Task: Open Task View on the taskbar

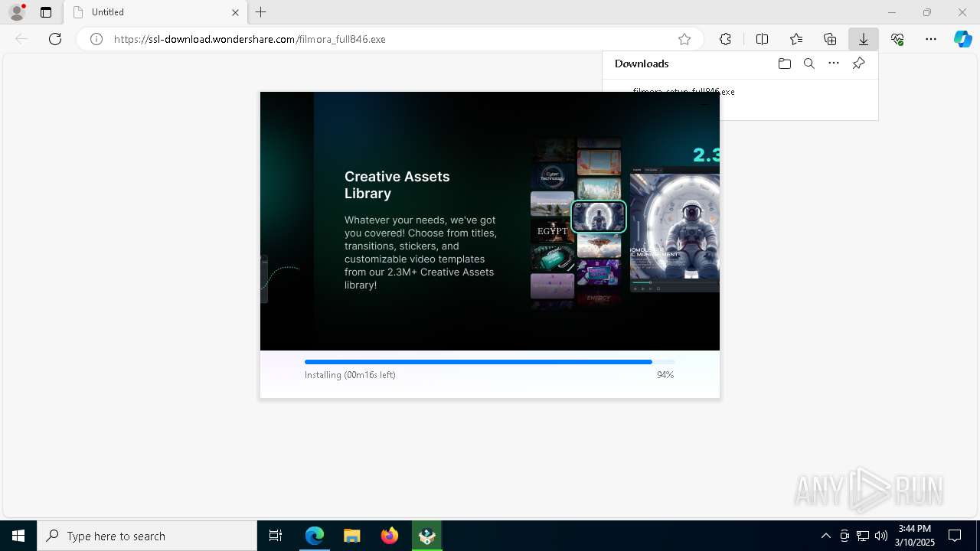Action: click(x=276, y=536)
